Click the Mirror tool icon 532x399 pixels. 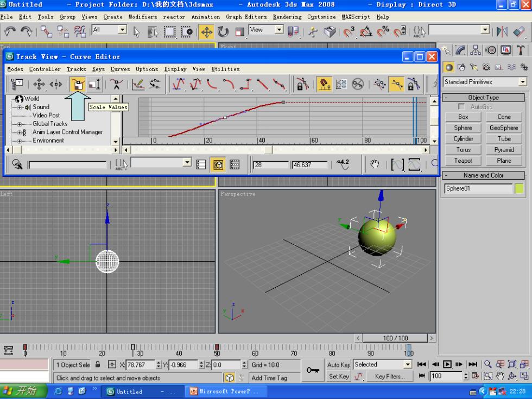(502, 32)
